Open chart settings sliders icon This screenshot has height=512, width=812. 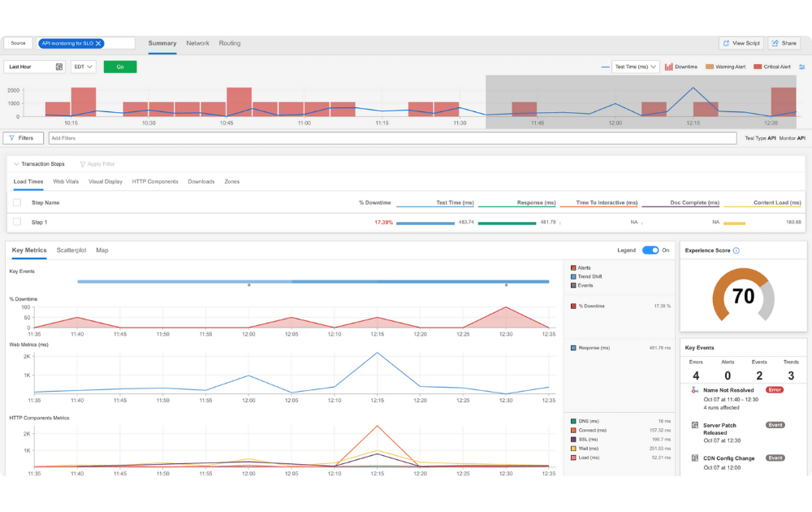click(802, 67)
